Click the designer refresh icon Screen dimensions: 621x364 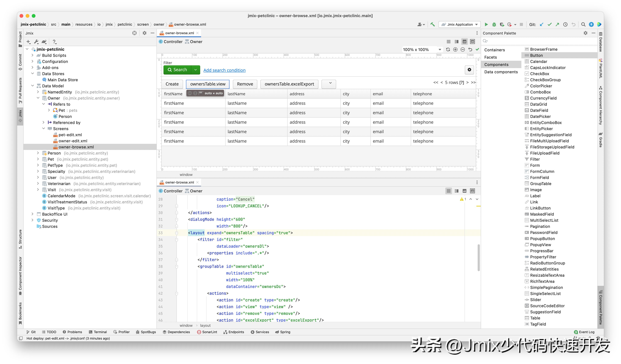pos(448,49)
